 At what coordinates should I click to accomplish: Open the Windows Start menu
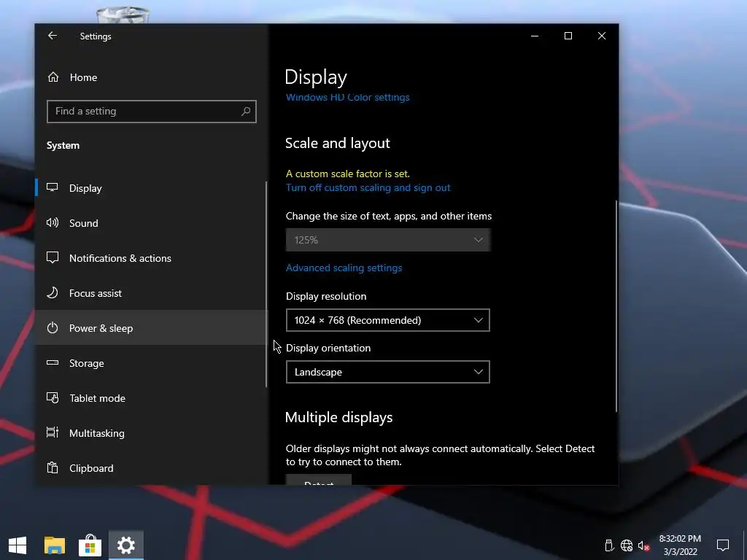pos(18,545)
